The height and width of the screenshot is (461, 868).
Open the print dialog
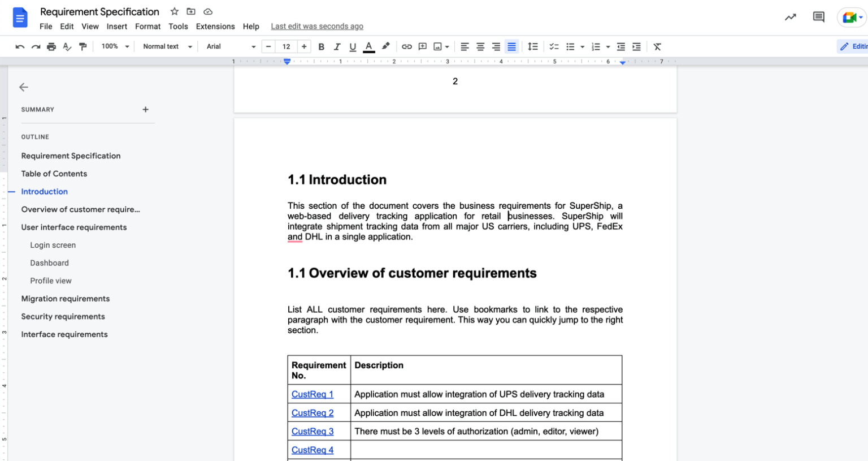pyautogui.click(x=51, y=46)
